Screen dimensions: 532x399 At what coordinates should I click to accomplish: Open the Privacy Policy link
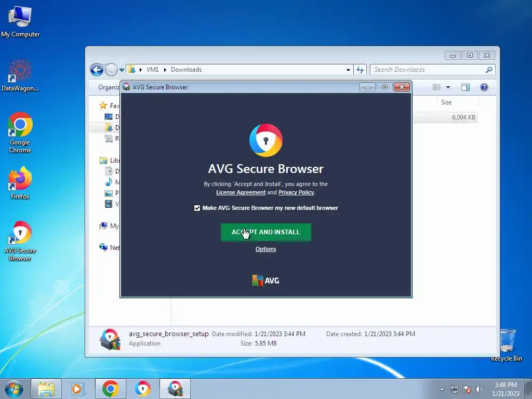pyautogui.click(x=296, y=192)
